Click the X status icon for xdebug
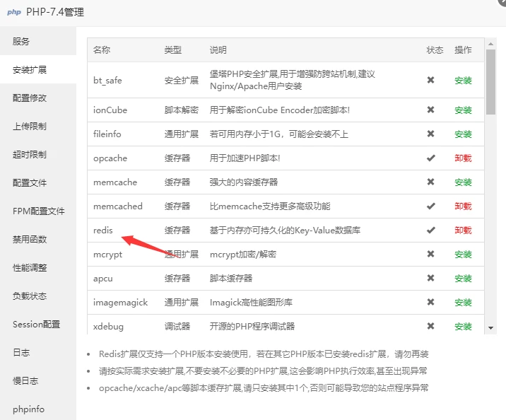 [x=430, y=327]
